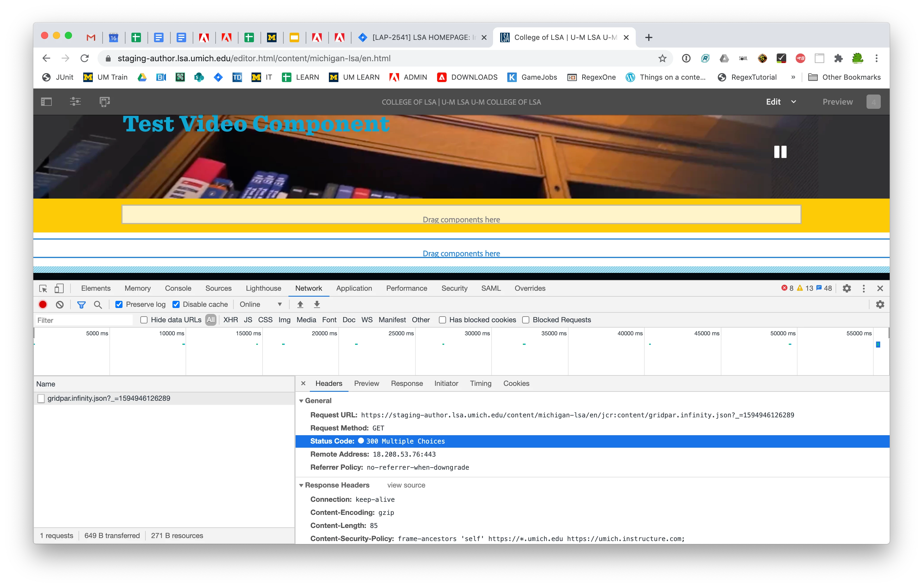Select the inspect element picker icon
Screen dimensions: 923x588
[x=43, y=288]
